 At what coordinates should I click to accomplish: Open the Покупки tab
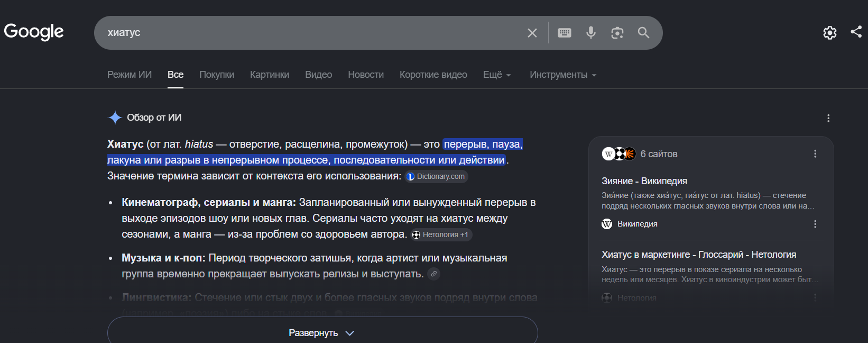point(217,75)
